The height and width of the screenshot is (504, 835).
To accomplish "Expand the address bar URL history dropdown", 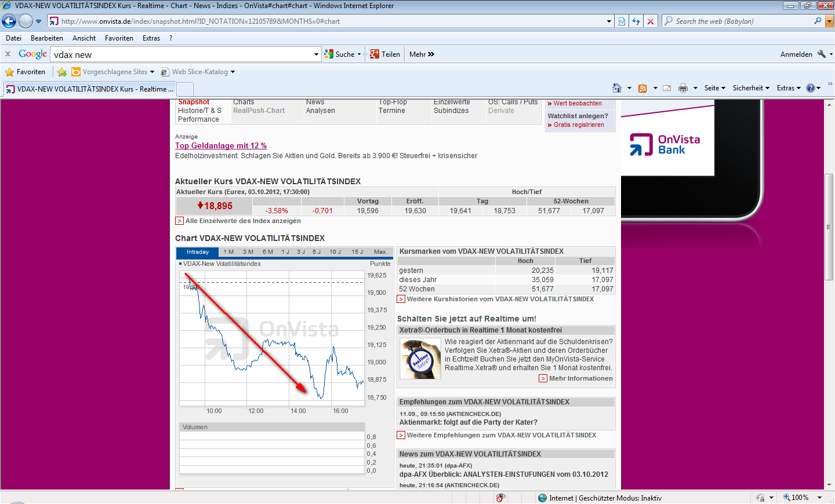I will point(609,21).
